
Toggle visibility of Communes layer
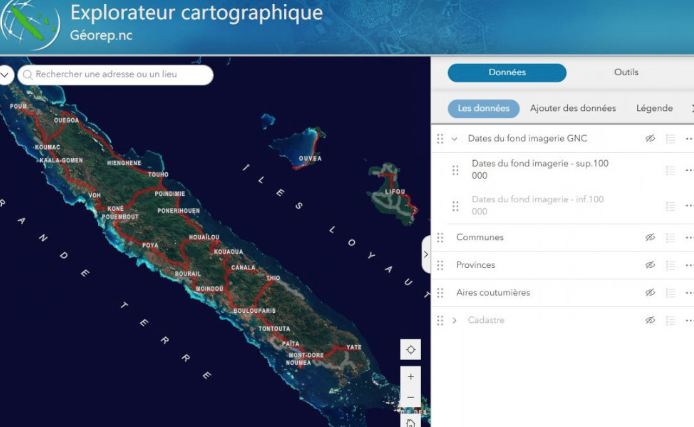coord(650,237)
